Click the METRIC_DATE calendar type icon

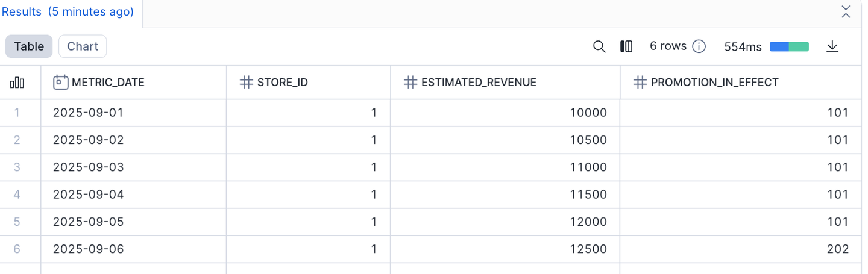pyautogui.click(x=60, y=83)
